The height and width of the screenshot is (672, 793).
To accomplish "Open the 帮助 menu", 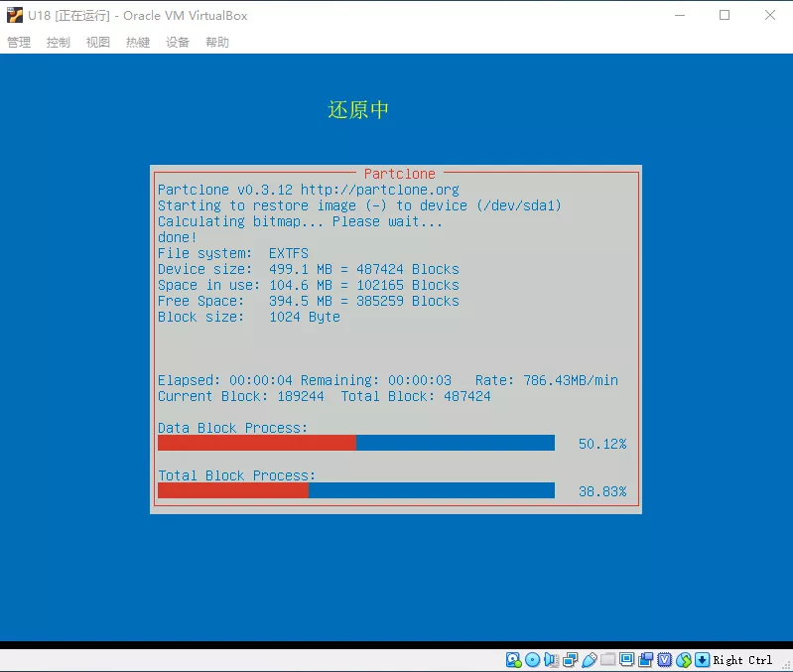I will click(x=217, y=43).
